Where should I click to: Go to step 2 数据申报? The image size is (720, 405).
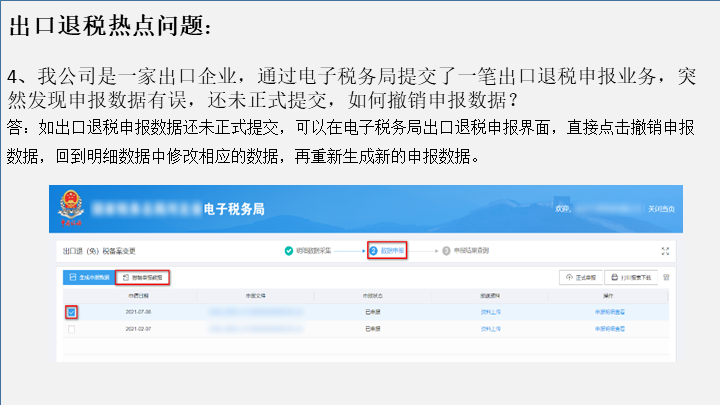coord(387,251)
